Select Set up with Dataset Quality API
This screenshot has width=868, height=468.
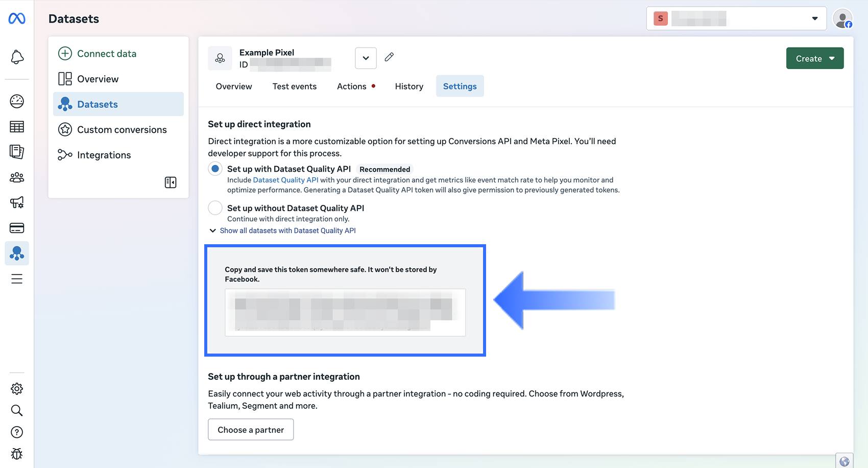215,169
